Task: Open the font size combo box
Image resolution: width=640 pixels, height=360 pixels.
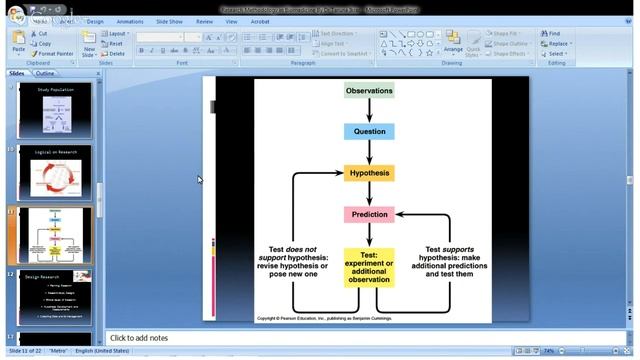Action: pos(193,38)
